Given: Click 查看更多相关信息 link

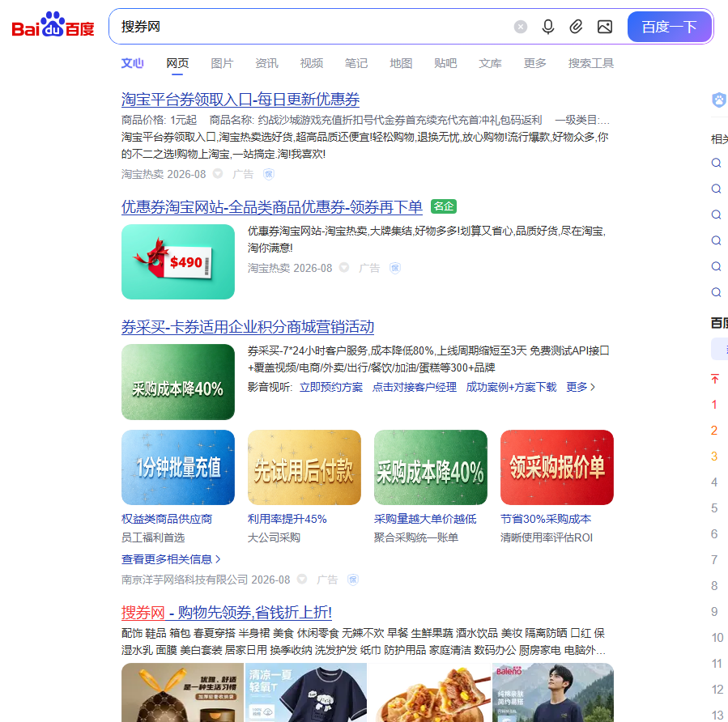Looking at the screenshot, I should point(171,559).
